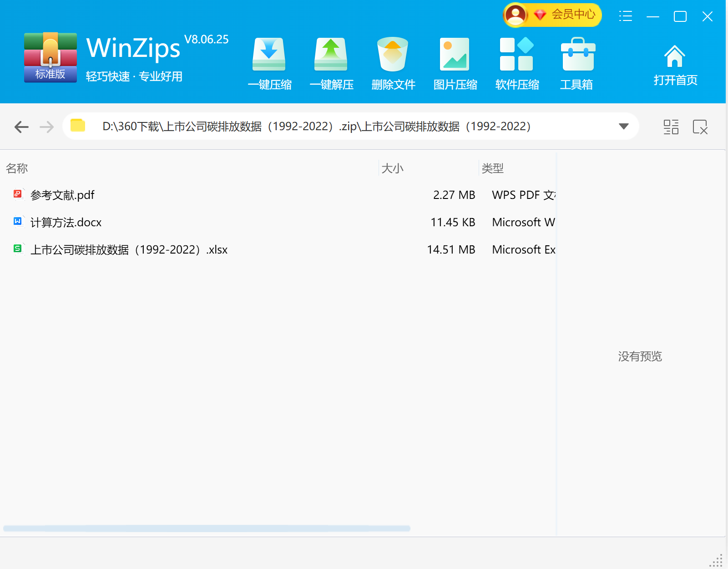Sort files by 大小 column header
728x569 pixels.
392,168
